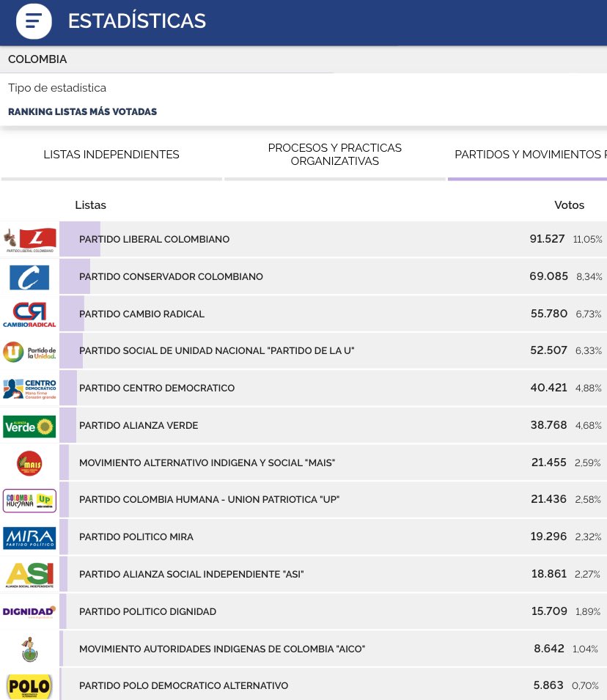Click the Partido Conservador logo
Viewport: 607px width, 700px height.
29,277
